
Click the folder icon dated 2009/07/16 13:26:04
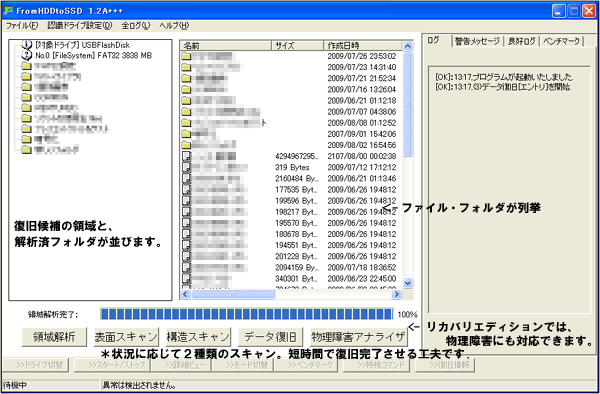186,90
